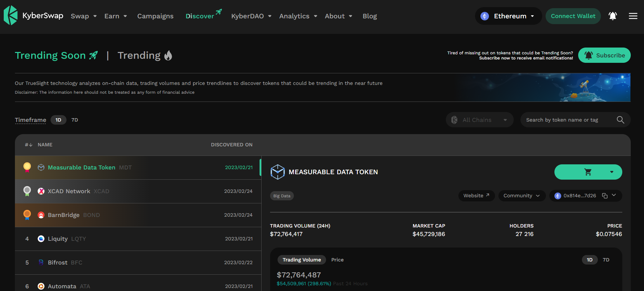Select the 1D timeframe toggle
The image size is (644, 291).
pyautogui.click(x=58, y=120)
